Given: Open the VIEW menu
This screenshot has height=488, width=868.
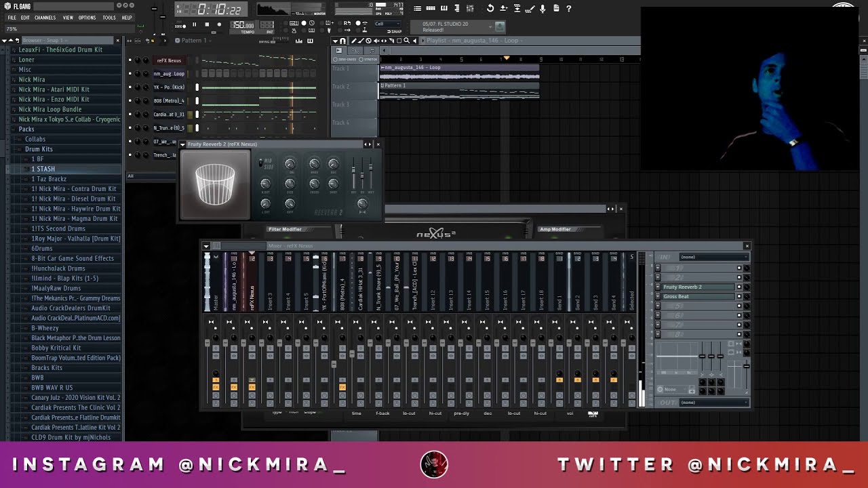Looking at the screenshot, I should [x=68, y=18].
